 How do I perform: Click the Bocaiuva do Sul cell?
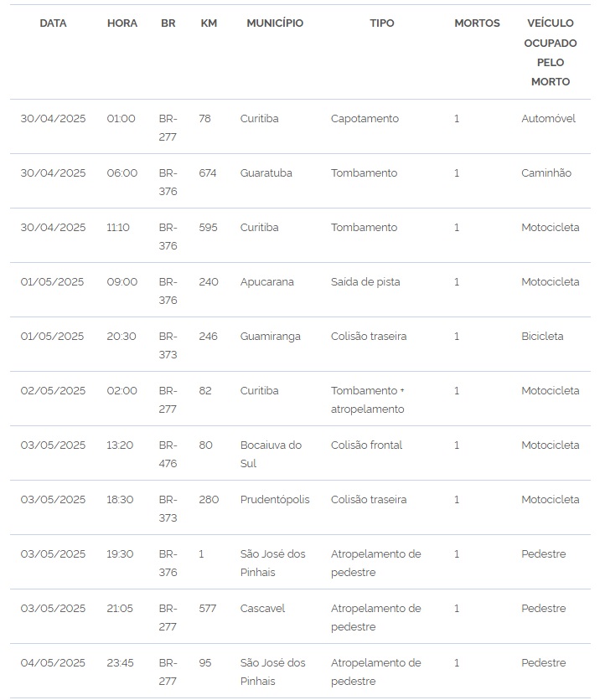(271, 454)
